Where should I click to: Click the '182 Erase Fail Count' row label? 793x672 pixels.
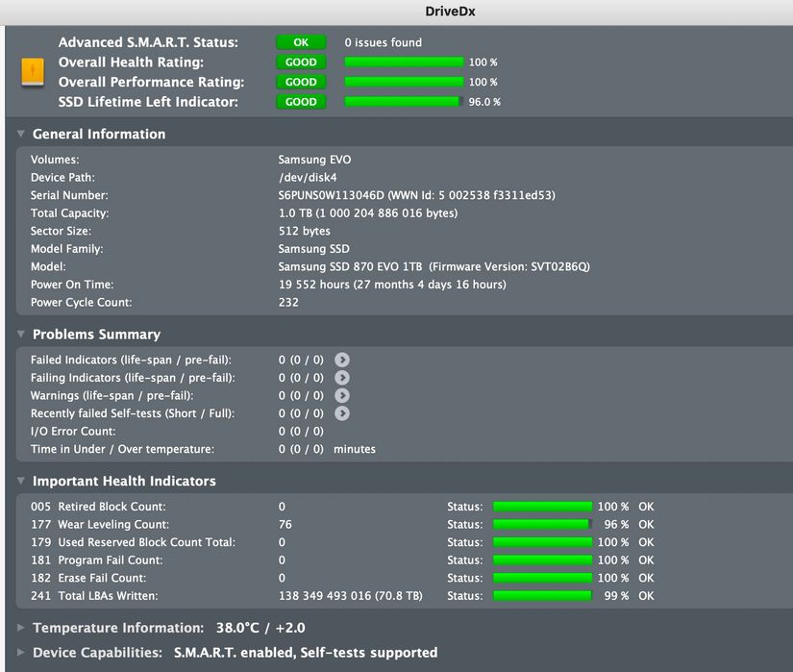pyautogui.click(x=88, y=578)
